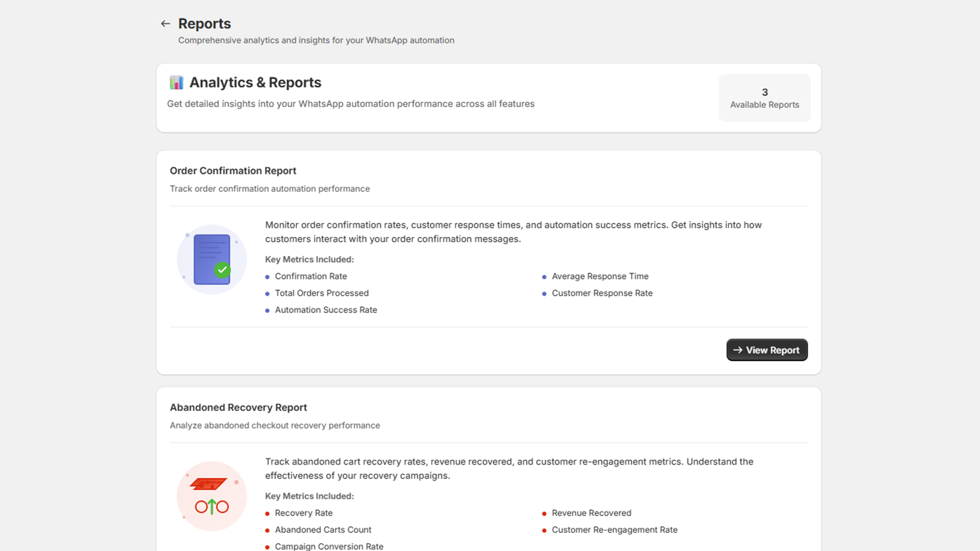The image size is (980, 551).
Task: Select the Revenue Recovered metric entry
Action: (x=591, y=512)
